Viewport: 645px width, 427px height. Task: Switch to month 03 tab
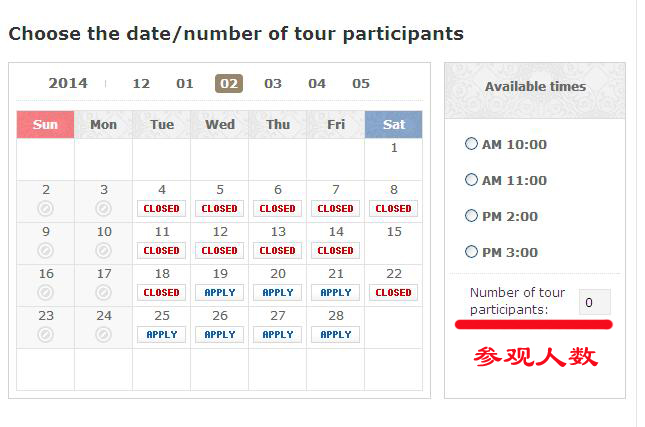tap(273, 84)
